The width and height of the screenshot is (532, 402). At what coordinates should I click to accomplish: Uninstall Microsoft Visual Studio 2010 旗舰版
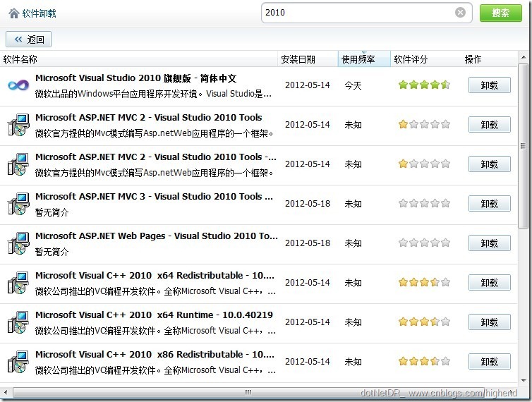coord(489,85)
